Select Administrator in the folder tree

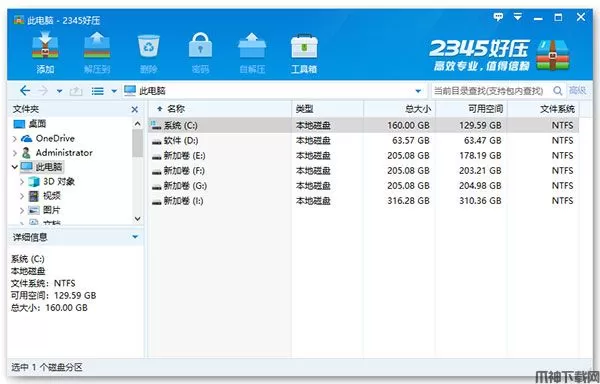(64, 153)
